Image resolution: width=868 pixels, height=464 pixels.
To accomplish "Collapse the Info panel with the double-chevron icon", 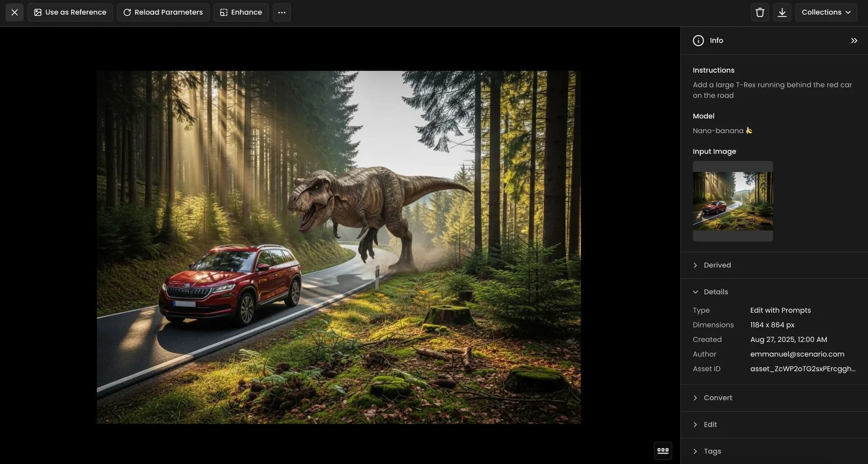I will [x=854, y=40].
